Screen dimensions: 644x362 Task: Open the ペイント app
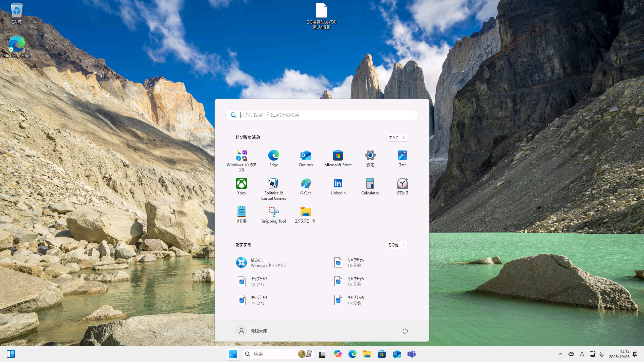(x=306, y=186)
